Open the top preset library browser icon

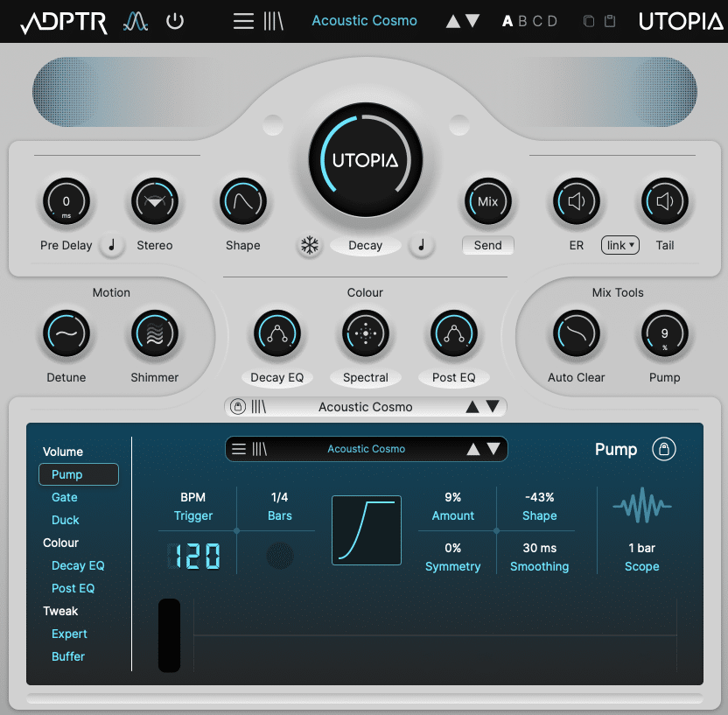[274, 21]
